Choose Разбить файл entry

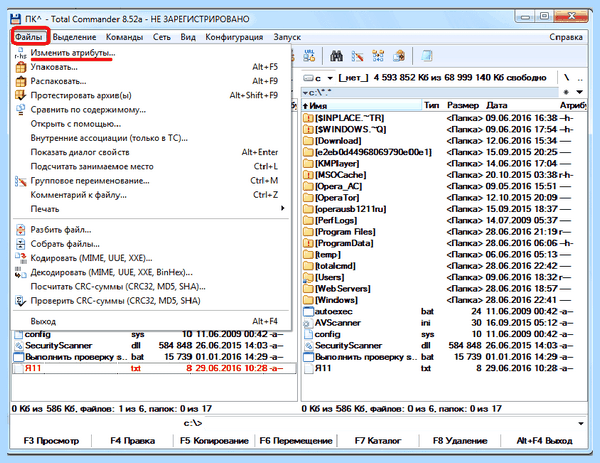(x=151, y=230)
